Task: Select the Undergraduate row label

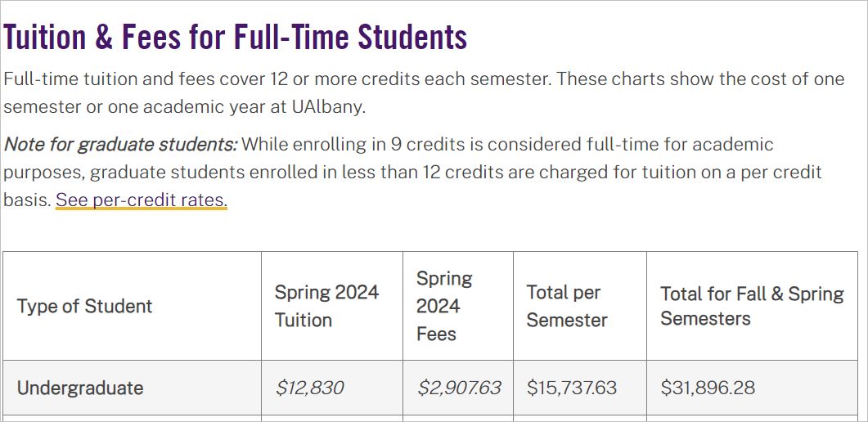Action: (80, 388)
